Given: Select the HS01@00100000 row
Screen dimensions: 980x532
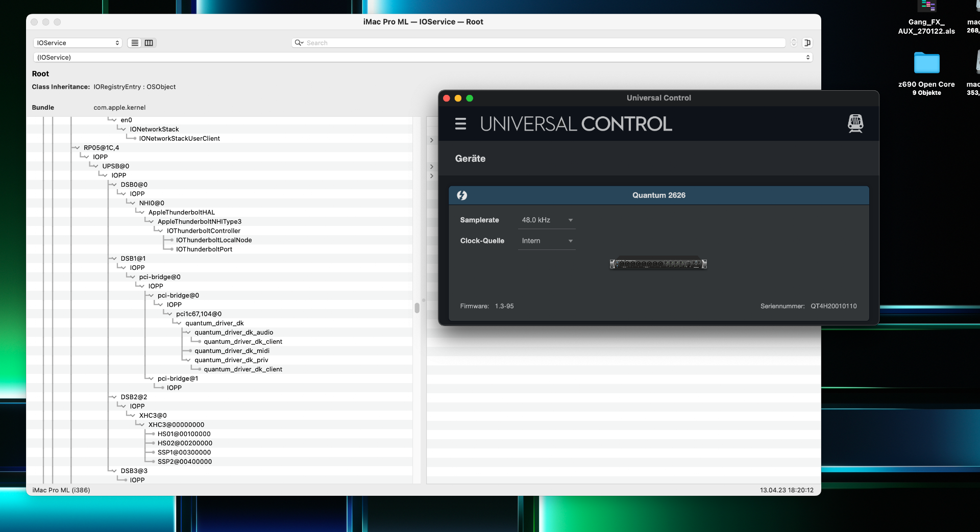Looking at the screenshot, I should click(x=184, y=434).
